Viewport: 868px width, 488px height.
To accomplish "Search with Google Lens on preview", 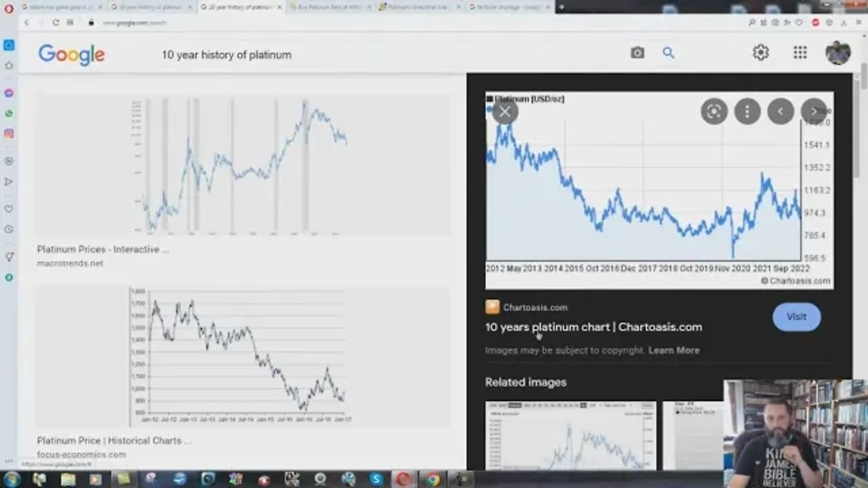I will point(714,112).
